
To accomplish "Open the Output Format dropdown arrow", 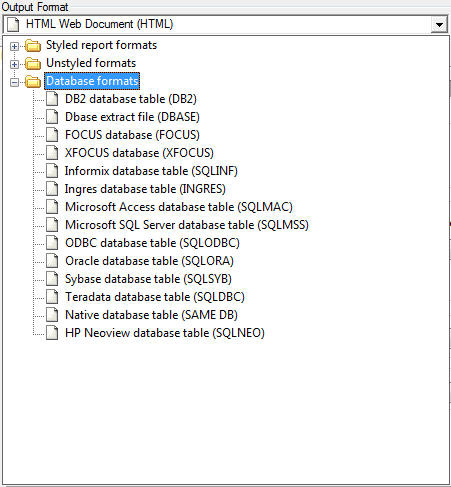I will pyautogui.click(x=439, y=25).
